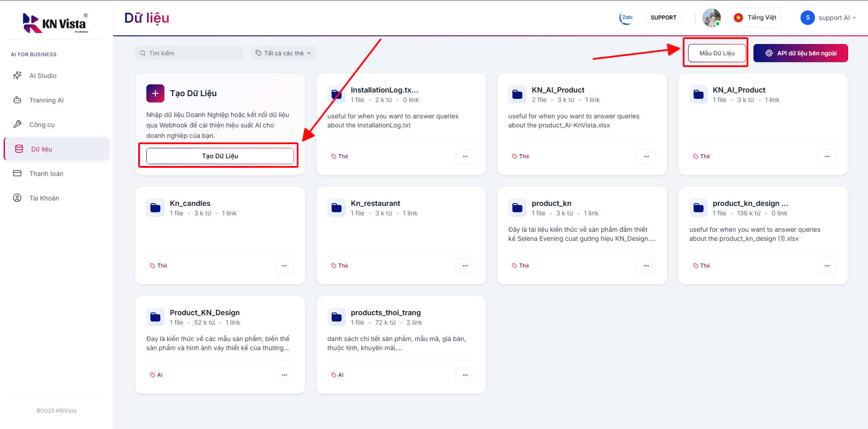Open three-dot menu on Product_KN_Design card

[x=284, y=375]
